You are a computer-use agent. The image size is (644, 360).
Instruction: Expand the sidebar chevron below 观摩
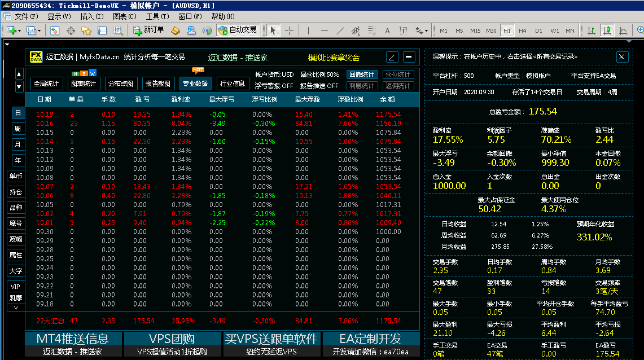coord(16,308)
